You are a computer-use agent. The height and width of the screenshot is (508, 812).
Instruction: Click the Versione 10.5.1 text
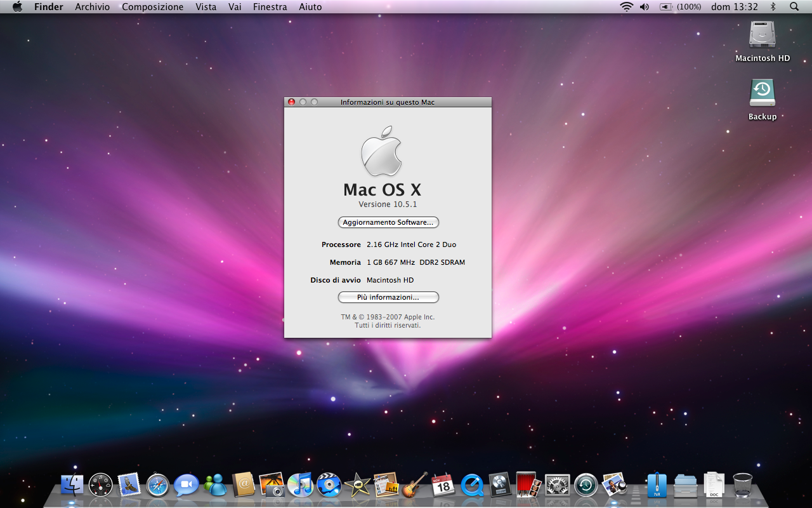click(x=388, y=204)
